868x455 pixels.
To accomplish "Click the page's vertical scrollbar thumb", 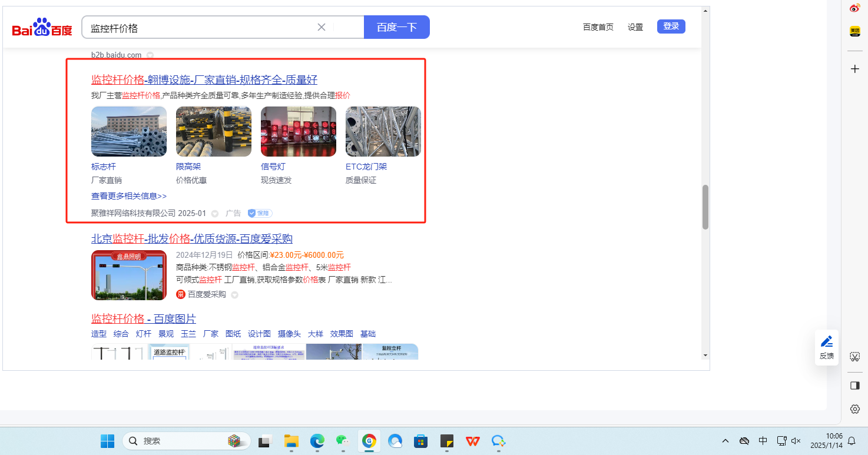I will point(705,207).
